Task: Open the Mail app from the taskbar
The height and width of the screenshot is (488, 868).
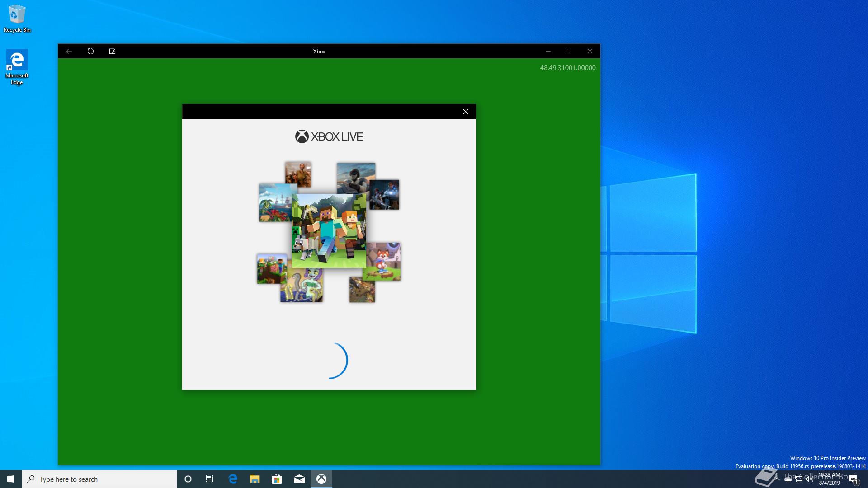Action: tap(299, 479)
